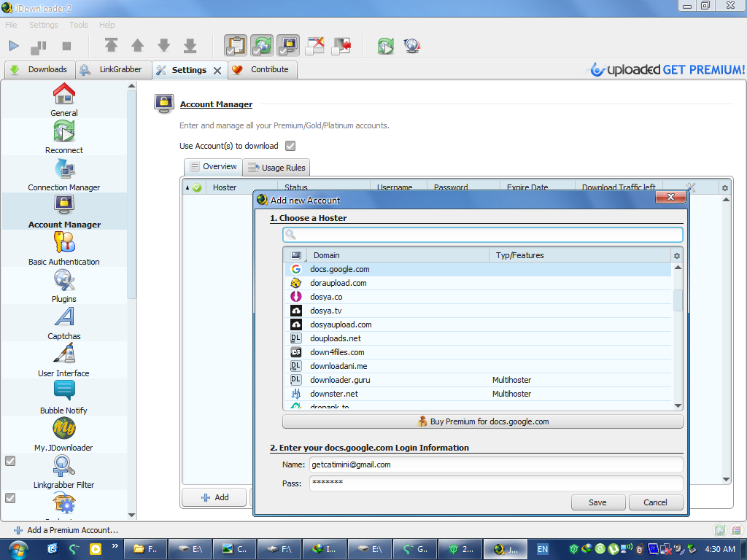Save the new account
This screenshot has height=560, width=747.
pos(598,502)
